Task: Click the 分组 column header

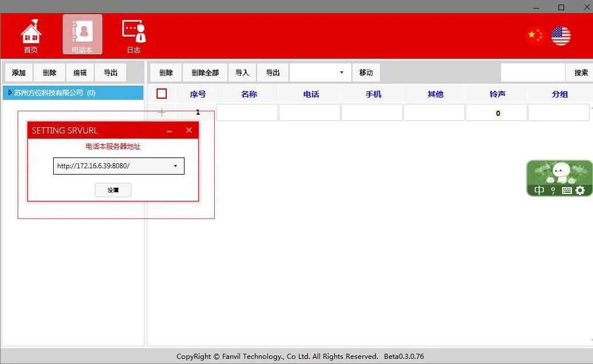Action: point(559,94)
